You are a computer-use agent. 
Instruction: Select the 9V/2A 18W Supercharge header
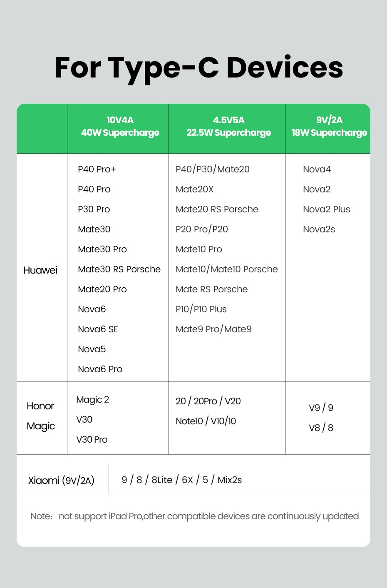coord(329,127)
